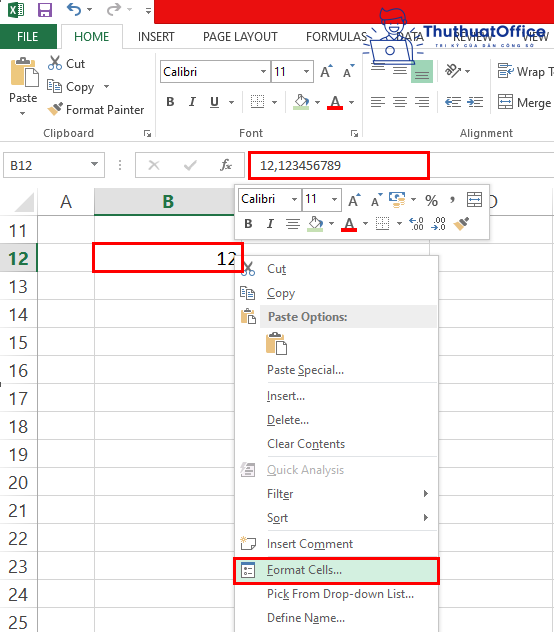Click formula bar value 12,123456789
The width and height of the screenshot is (554, 632).
coord(300,165)
